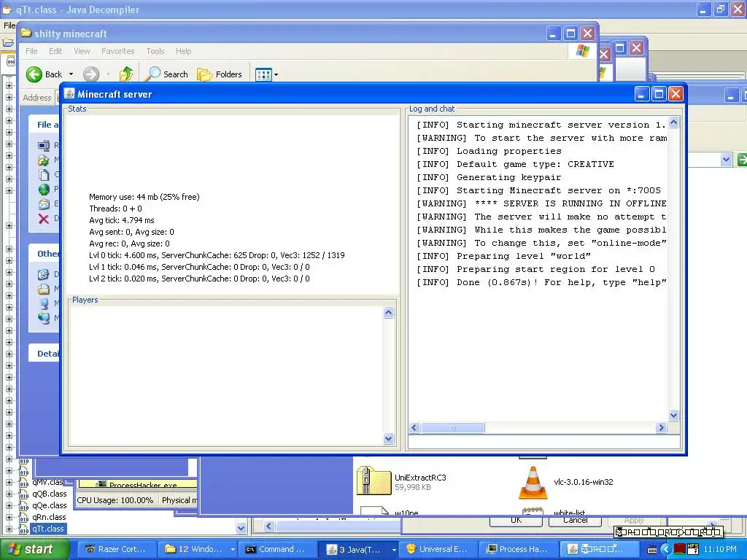Go up one folder level in Explorer
Viewport: 747px width, 560px height.
126,74
